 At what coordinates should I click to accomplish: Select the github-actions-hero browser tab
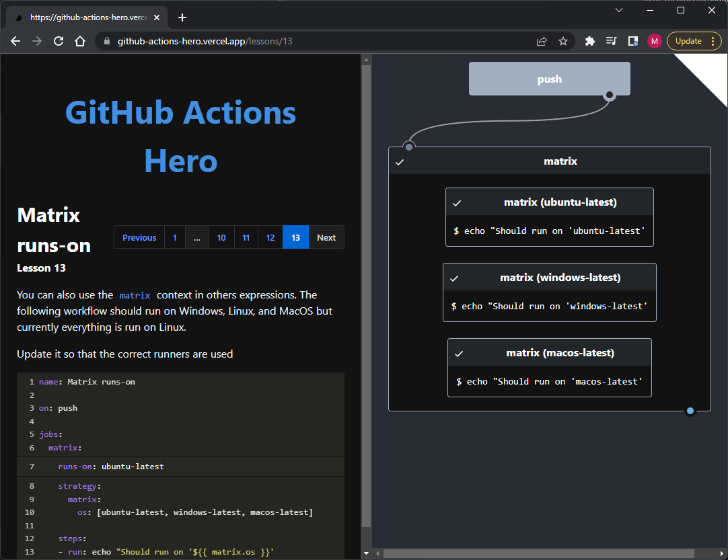[87, 17]
